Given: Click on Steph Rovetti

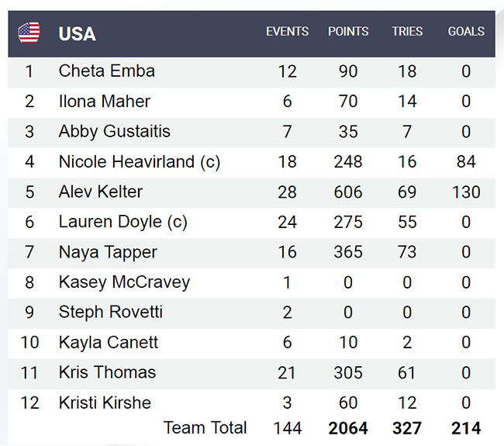Looking at the screenshot, I should (x=110, y=313).
